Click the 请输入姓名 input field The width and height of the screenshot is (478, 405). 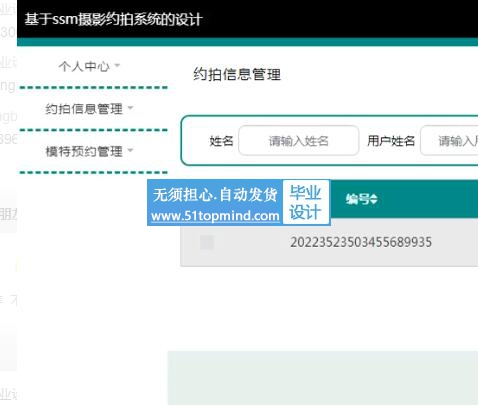tap(299, 141)
